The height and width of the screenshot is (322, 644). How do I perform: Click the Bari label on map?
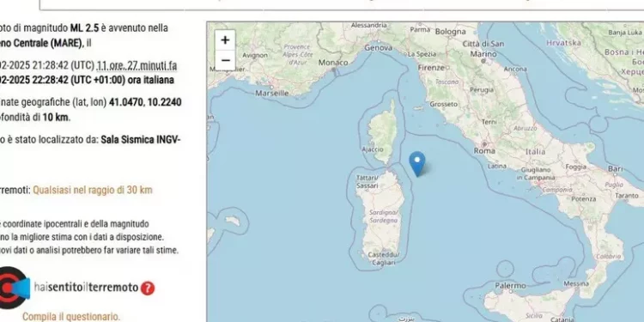pos(616,168)
